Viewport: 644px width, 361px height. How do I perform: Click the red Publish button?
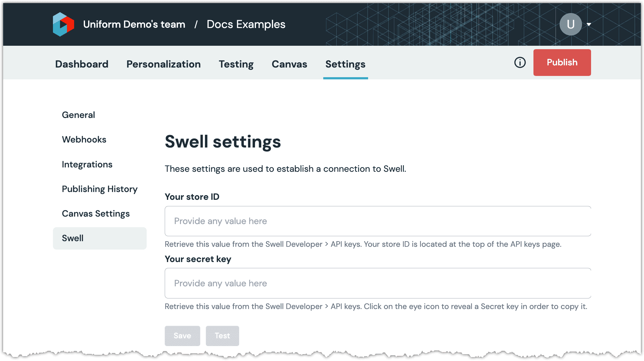(x=562, y=63)
